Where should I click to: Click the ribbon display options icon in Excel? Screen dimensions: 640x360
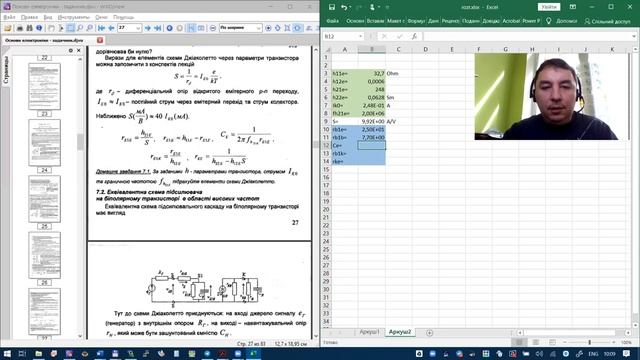[x=573, y=7]
